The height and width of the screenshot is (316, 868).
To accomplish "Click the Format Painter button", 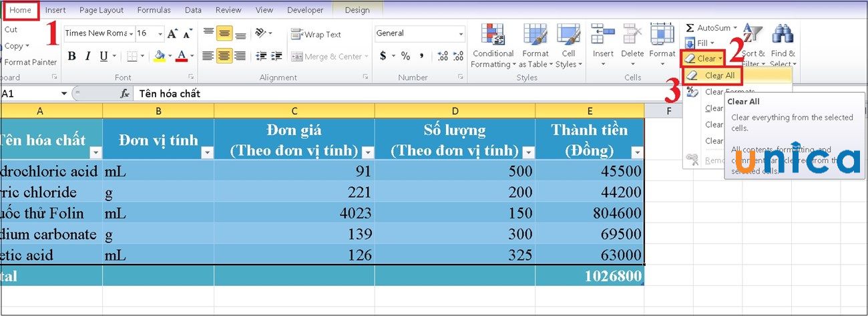I will click(x=30, y=62).
